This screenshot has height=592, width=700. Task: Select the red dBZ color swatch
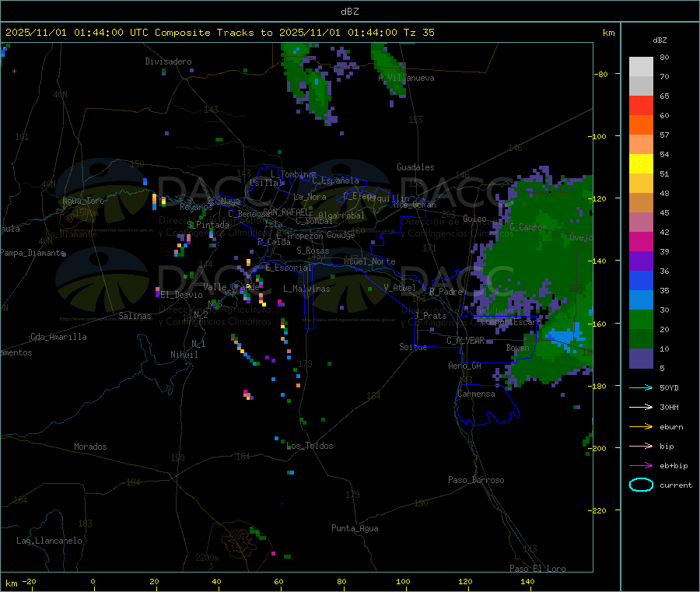pos(641,105)
